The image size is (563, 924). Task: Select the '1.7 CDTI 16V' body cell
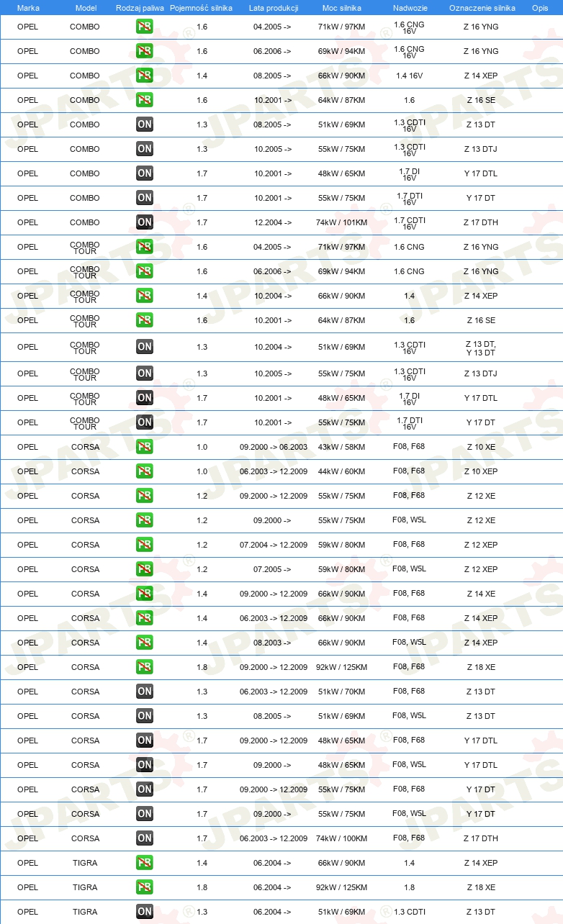coord(410,224)
